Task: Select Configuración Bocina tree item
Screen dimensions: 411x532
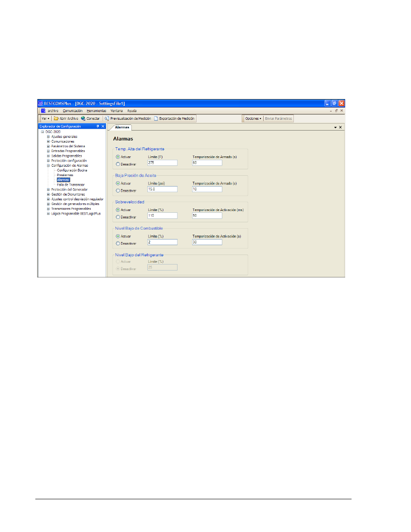Action: 72,170
